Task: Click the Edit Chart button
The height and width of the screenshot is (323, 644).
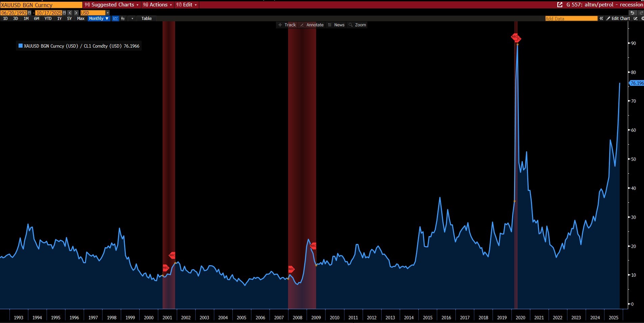Action: pyautogui.click(x=618, y=19)
